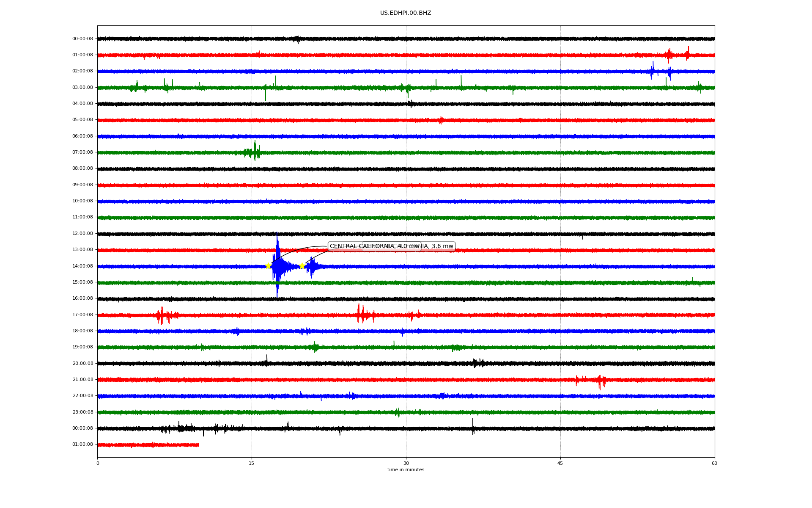This screenshot has height=508, width=812.
Task: Click the 03:00:08 row label
Action: [82, 87]
